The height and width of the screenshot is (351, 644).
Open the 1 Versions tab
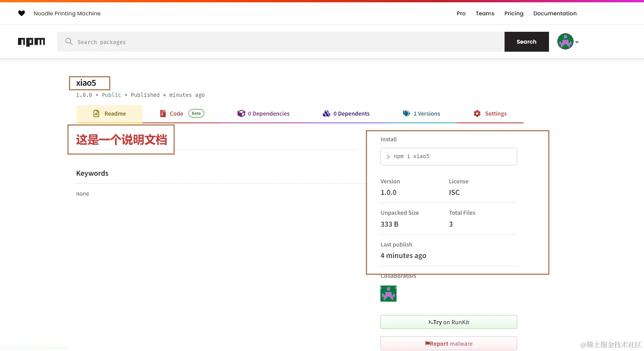421,114
